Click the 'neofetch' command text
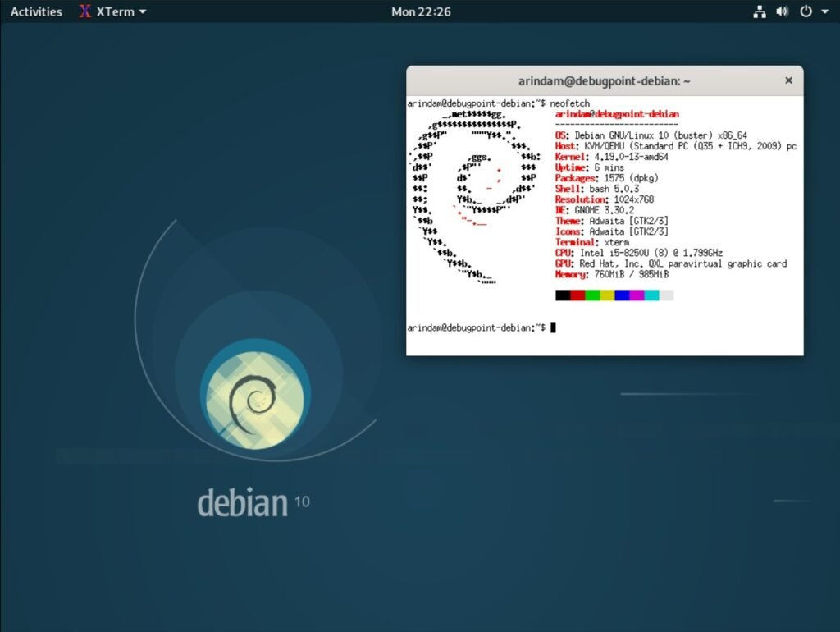This screenshot has height=632, width=840. (x=569, y=103)
